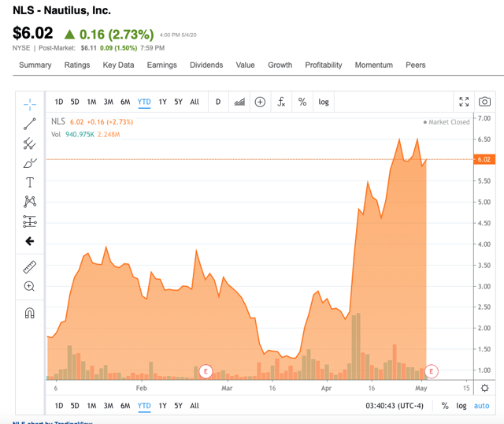Toggle log scale in top toolbar

[324, 102]
